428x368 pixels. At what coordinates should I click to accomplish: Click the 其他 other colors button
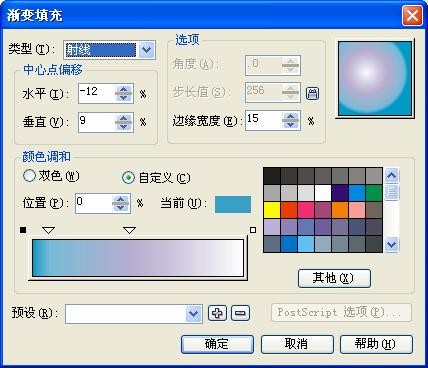coord(334,278)
